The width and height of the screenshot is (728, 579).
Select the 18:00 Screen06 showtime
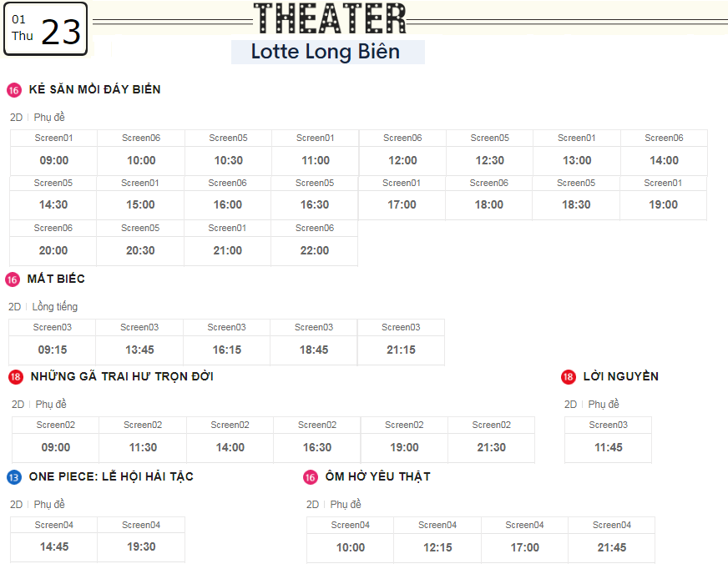coord(489,198)
